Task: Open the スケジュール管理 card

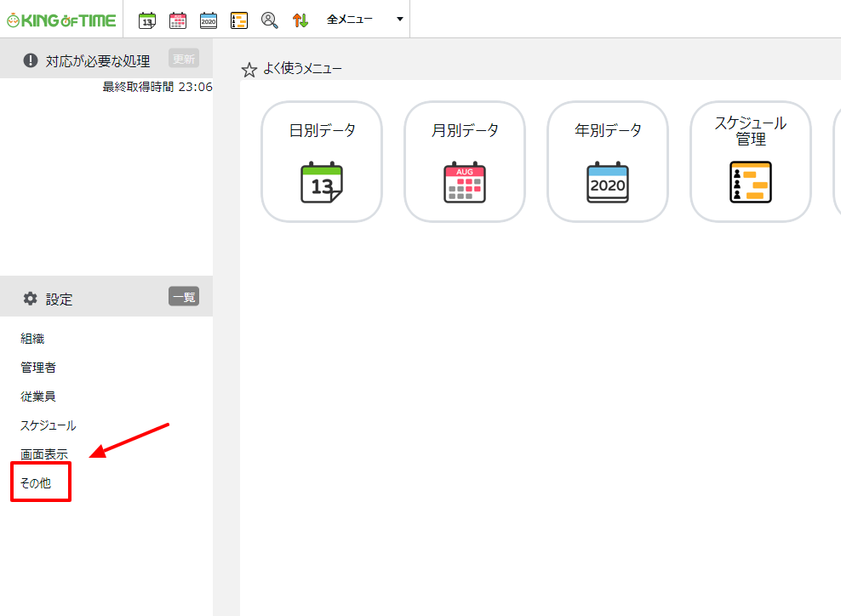Action: point(751,162)
